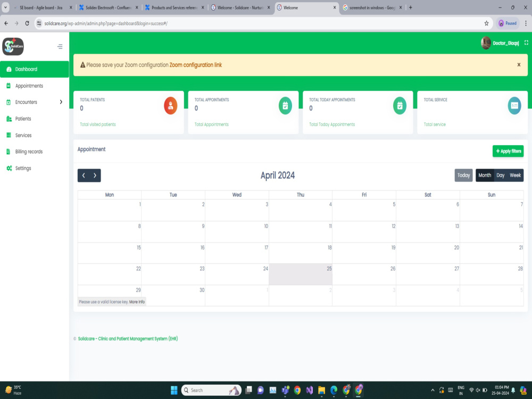Image resolution: width=532 pixels, height=399 pixels.
Task: Click the Patients icon in the sidebar
Action: pos(9,119)
